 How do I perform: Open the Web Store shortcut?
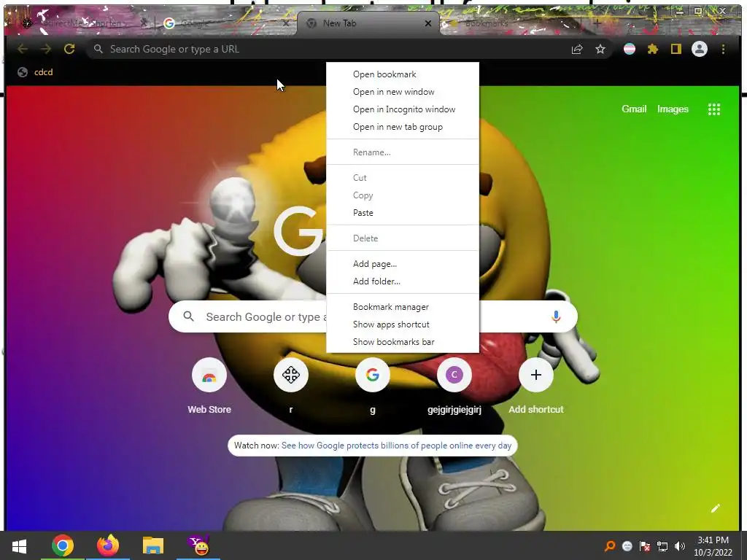209,376
